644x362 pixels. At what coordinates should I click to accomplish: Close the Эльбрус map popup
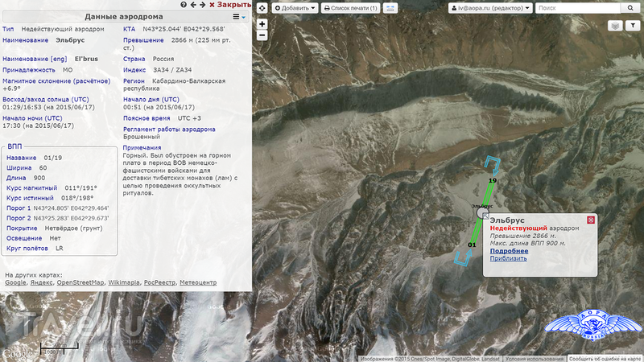point(591,220)
